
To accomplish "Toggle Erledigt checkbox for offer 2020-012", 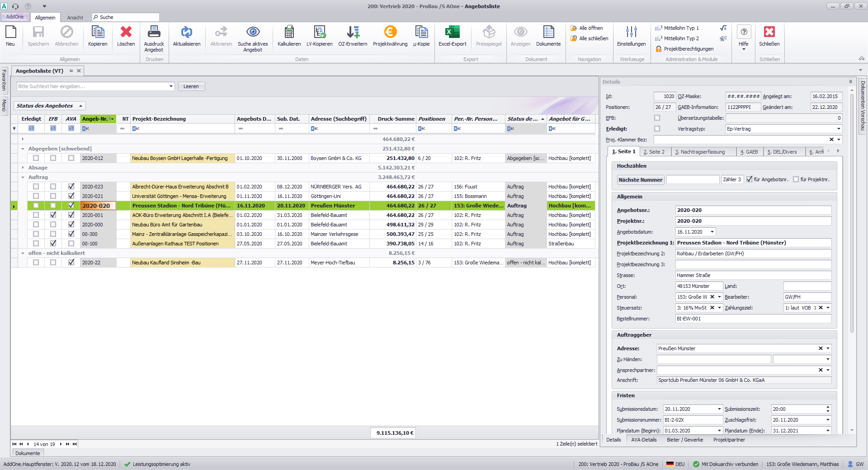I will (x=36, y=158).
